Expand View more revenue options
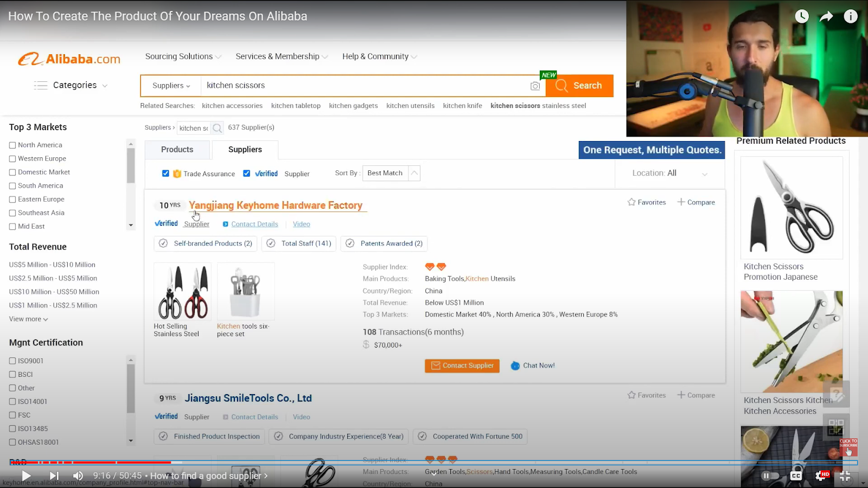 coord(29,319)
